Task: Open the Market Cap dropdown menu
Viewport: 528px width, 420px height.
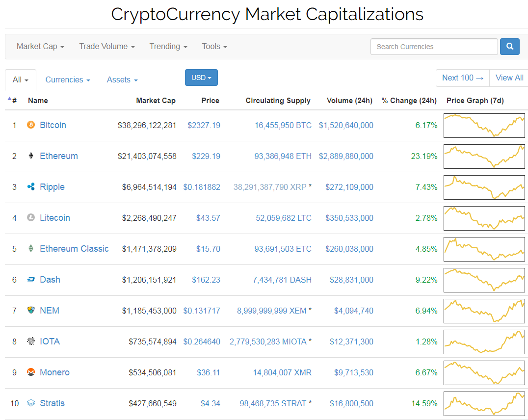Action: [x=40, y=47]
